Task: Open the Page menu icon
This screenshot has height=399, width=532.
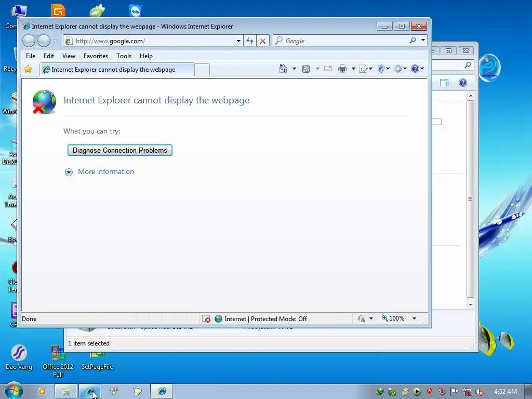Action: click(x=366, y=69)
